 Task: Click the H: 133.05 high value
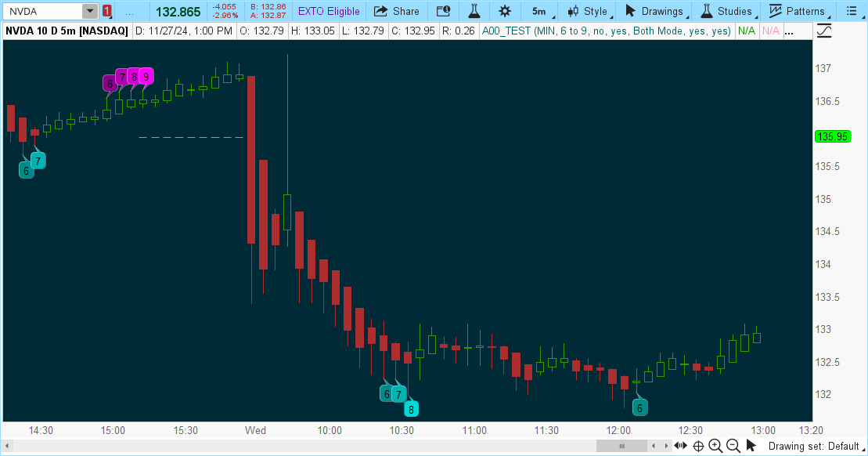[x=313, y=31]
